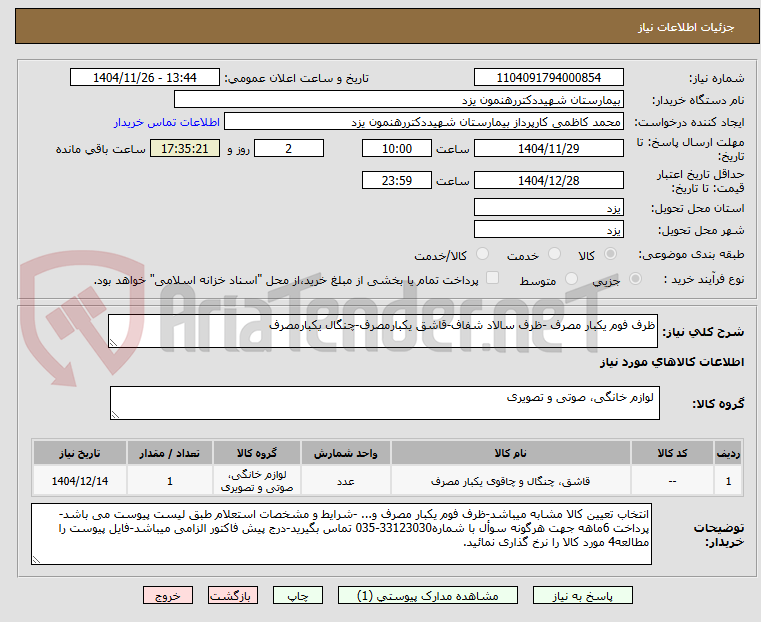Click the شرح کلی نیاز text area

(383, 331)
